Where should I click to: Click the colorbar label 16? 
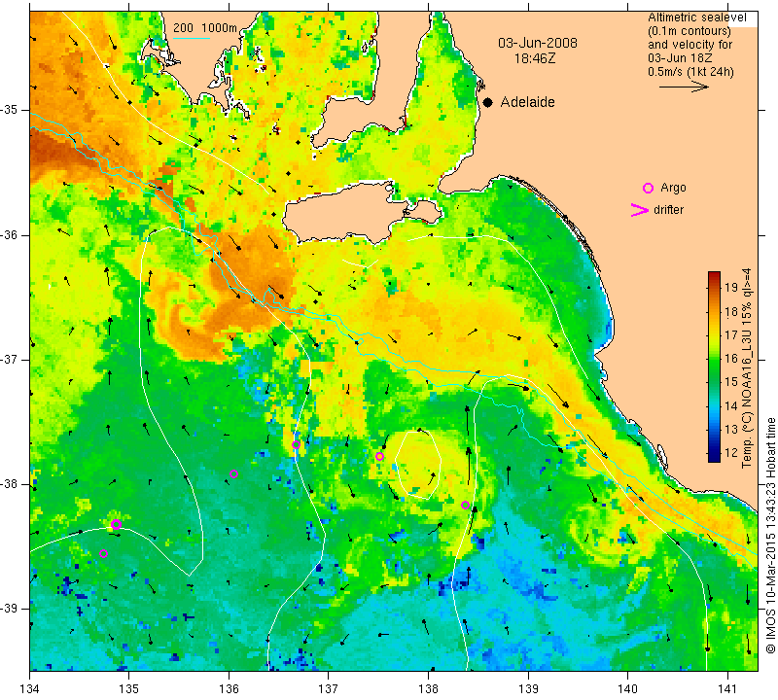pos(731,358)
